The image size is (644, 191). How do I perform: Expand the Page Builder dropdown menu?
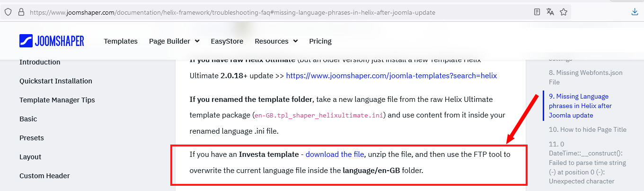pyautogui.click(x=174, y=41)
